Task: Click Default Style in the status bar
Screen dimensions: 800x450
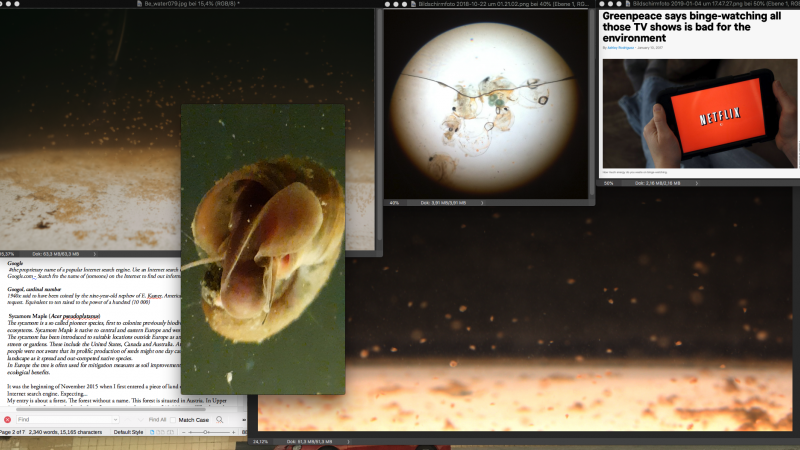Action: coord(130,431)
